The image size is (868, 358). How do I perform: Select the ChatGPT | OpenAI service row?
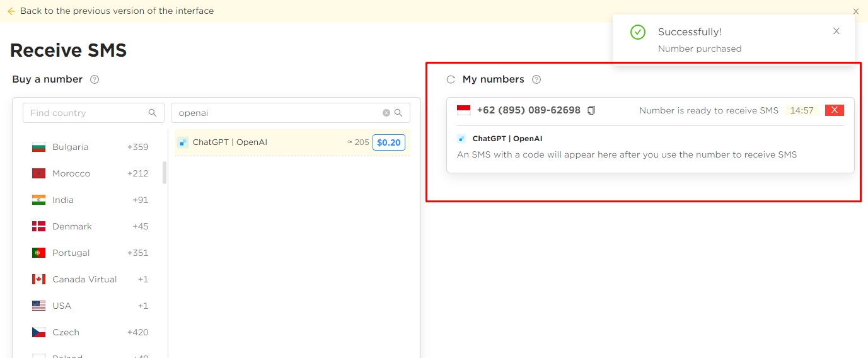[x=292, y=142]
